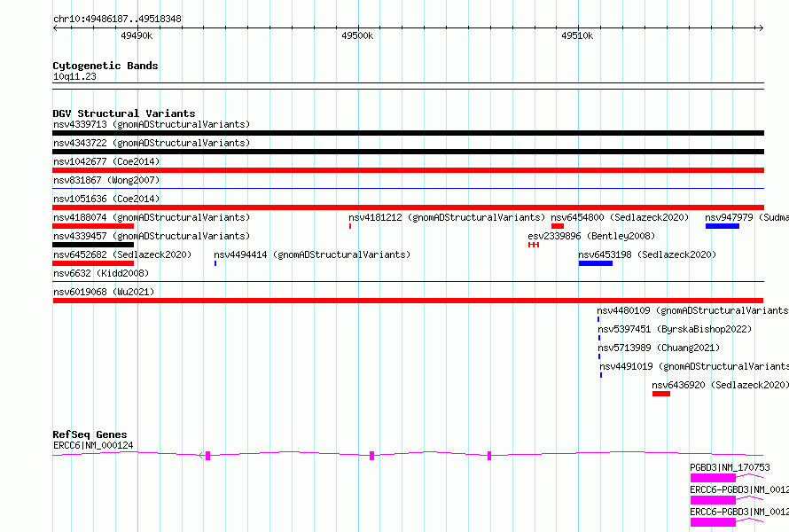
Task: Click the ERCC6 exon near 49500k
Action: 371,456
